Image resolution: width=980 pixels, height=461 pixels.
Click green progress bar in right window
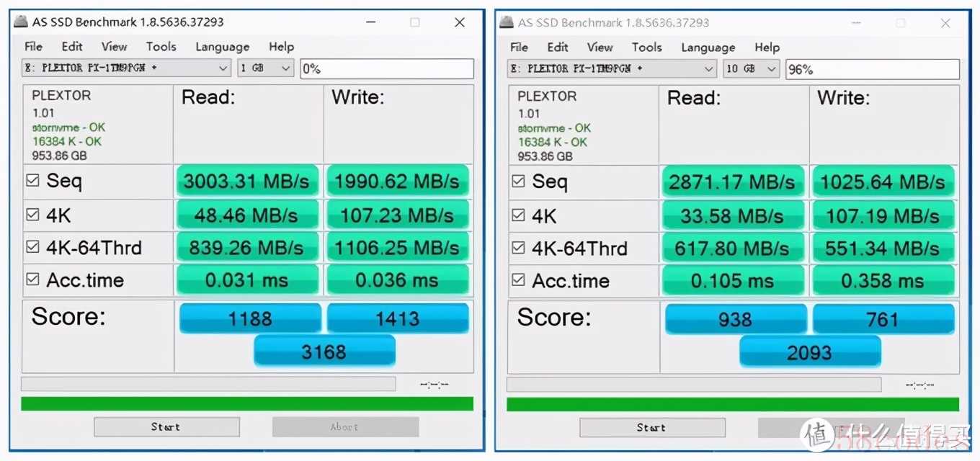coord(733,404)
